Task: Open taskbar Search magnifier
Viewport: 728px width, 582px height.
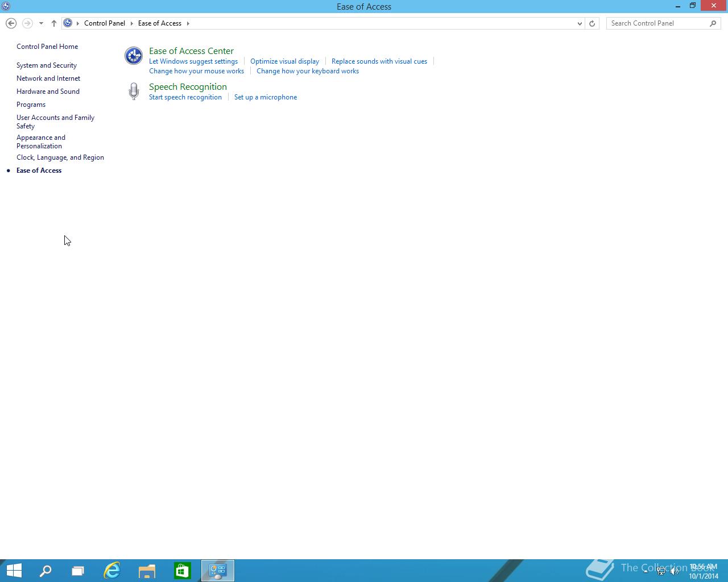Action: tap(45, 571)
